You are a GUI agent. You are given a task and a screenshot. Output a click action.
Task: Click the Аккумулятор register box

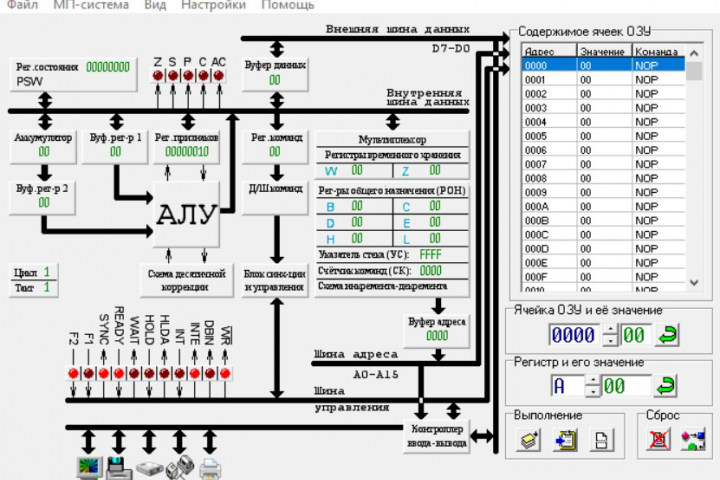click(43, 146)
